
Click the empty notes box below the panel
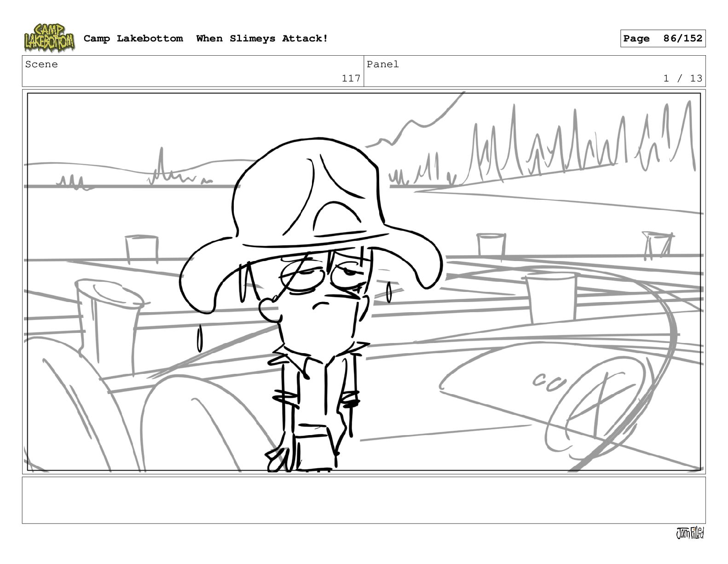[x=364, y=500]
